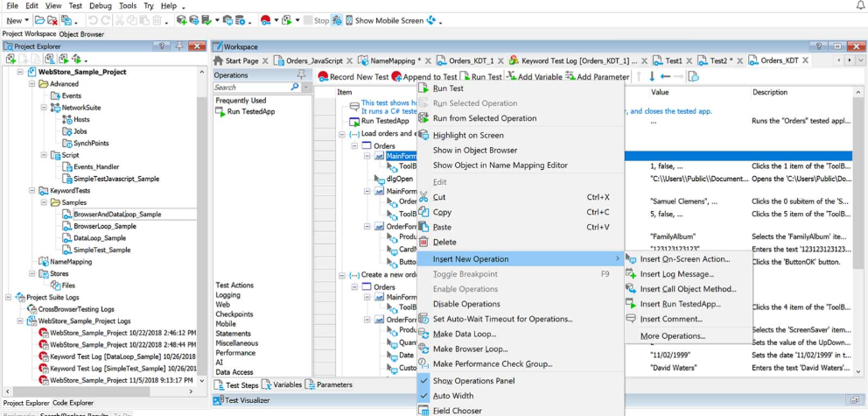The image size is (868, 416).
Task: Collapse the KeywordTests node
Action: pyautogui.click(x=31, y=191)
